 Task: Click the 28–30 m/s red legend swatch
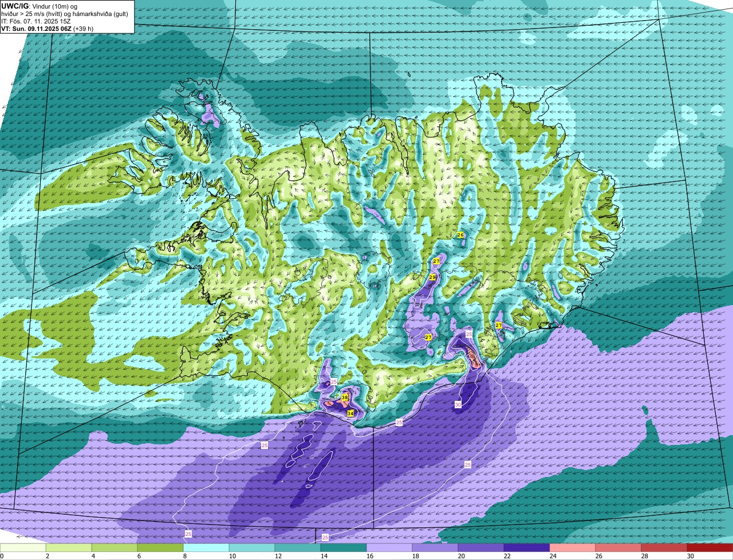tap(664, 547)
